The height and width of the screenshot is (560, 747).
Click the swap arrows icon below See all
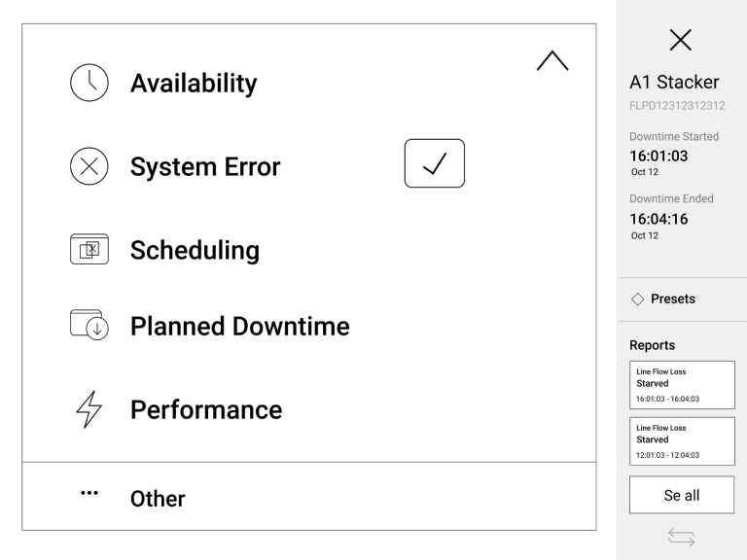pyautogui.click(x=681, y=538)
